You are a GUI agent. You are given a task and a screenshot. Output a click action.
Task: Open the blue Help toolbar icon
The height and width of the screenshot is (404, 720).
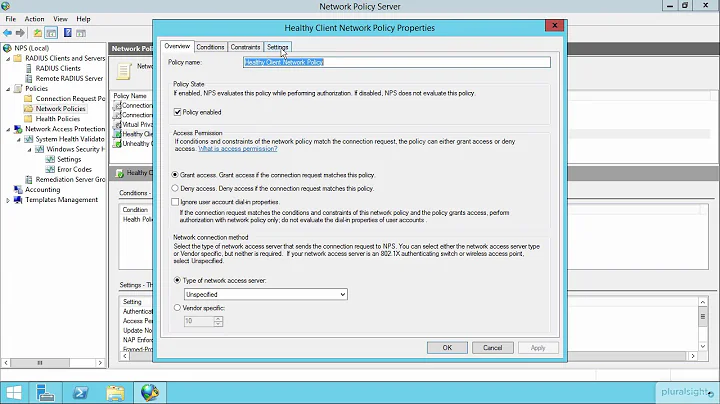coord(68,33)
